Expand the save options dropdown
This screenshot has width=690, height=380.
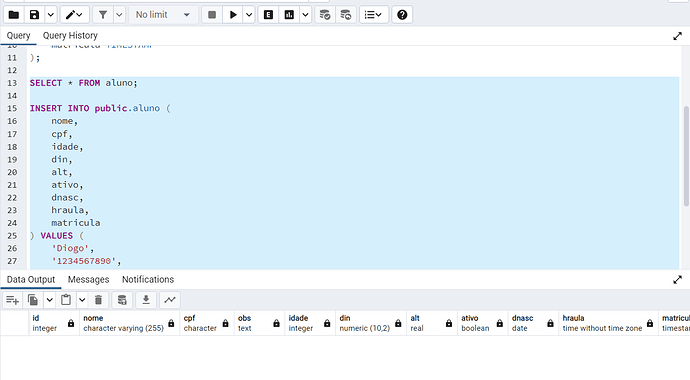(51, 15)
